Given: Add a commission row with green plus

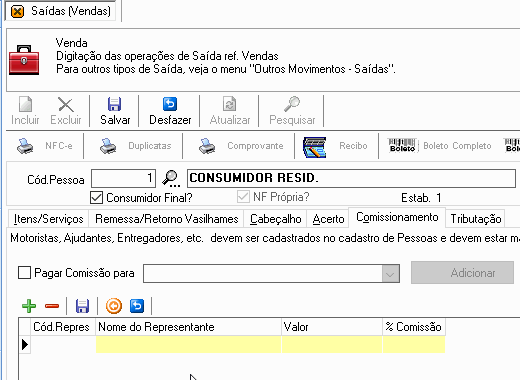Looking at the screenshot, I should [x=29, y=306].
